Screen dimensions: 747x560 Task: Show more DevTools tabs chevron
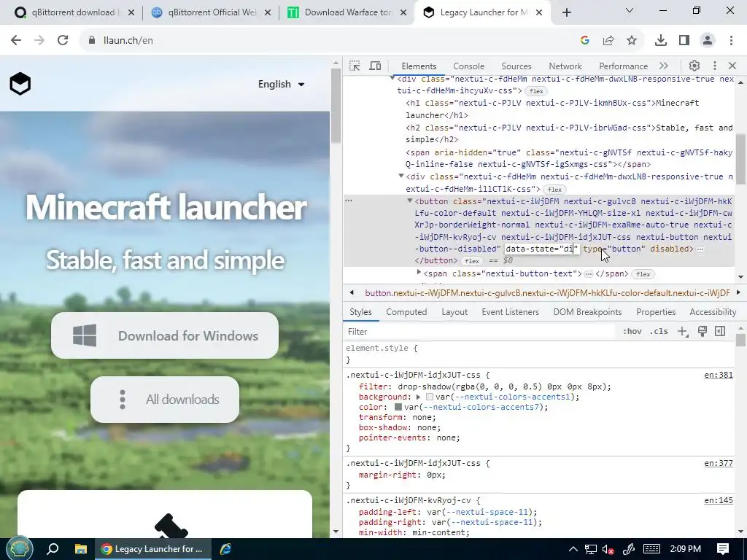coord(664,66)
